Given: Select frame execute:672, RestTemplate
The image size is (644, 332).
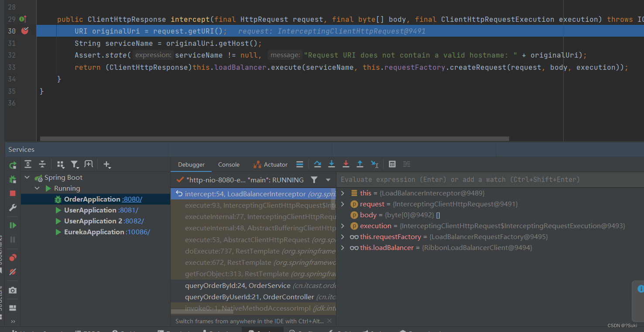Looking at the screenshot, I should click(253, 262).
